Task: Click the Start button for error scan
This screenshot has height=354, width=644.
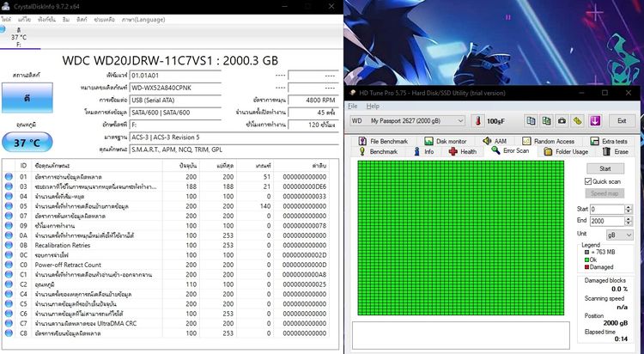Action: pos(605,168)
